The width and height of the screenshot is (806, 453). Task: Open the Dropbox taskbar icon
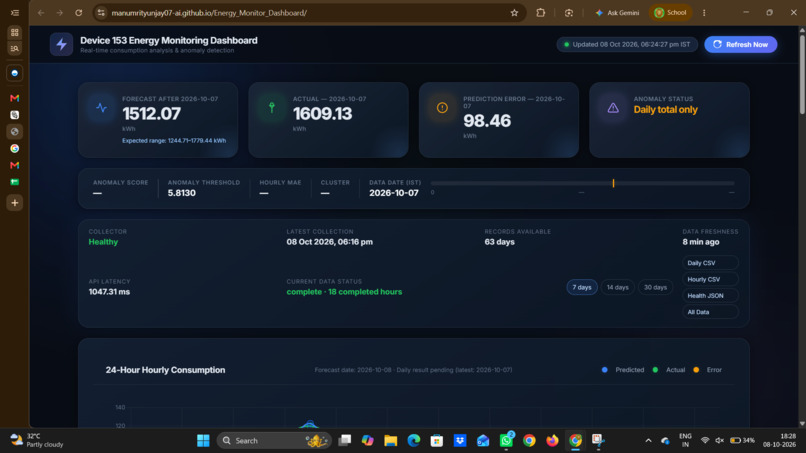click(x=460, y=441)
